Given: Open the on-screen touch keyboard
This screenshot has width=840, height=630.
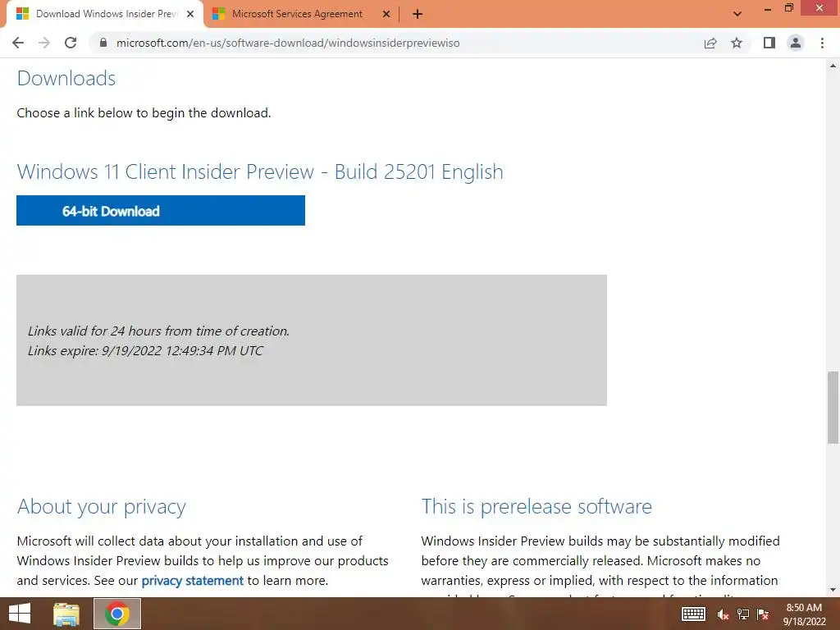Looking at the screenshot, I should [692, 614].
